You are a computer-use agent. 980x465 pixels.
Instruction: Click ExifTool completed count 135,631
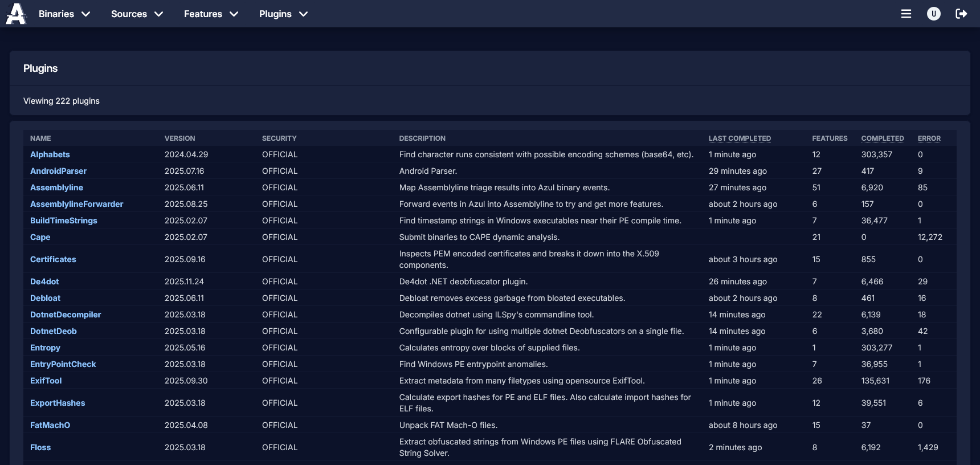pyautogui.click(x=875, y=381)
